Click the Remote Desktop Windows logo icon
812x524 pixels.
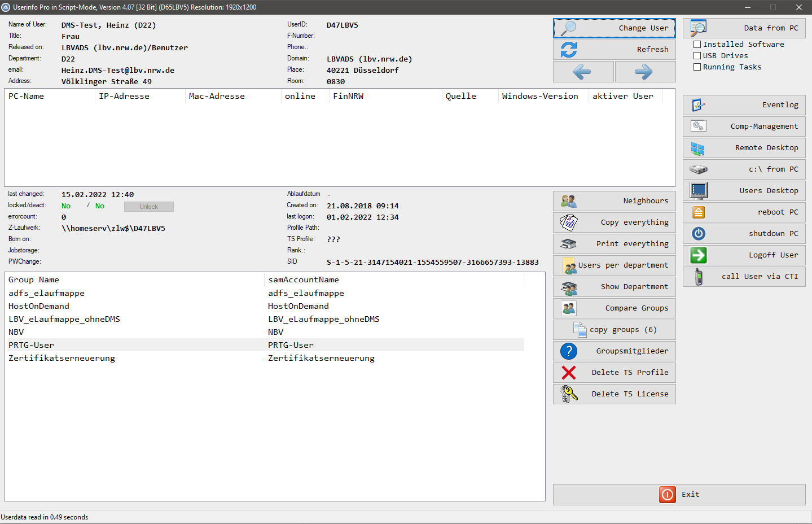(698, 148)
